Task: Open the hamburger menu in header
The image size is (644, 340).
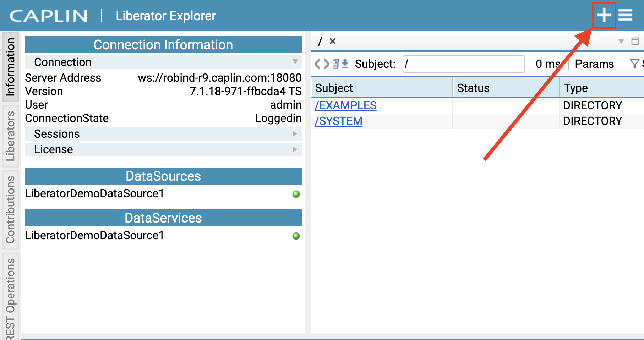Action: pos(625,15)
